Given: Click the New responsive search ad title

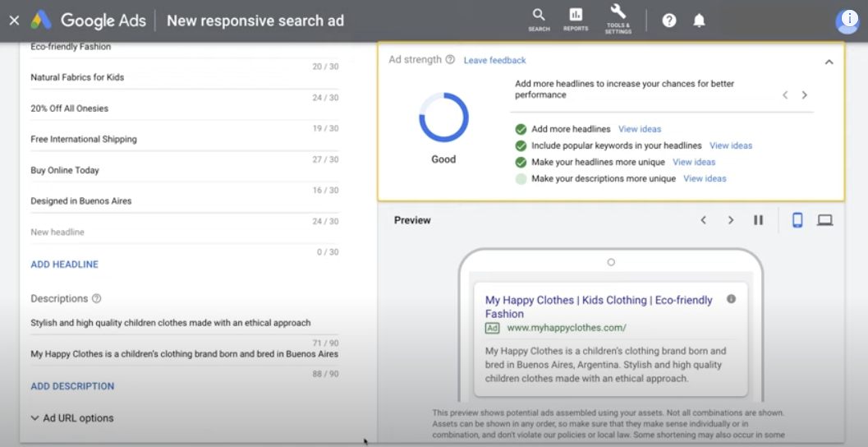Looking at the screenshot, I should click(x=255, y=21).
